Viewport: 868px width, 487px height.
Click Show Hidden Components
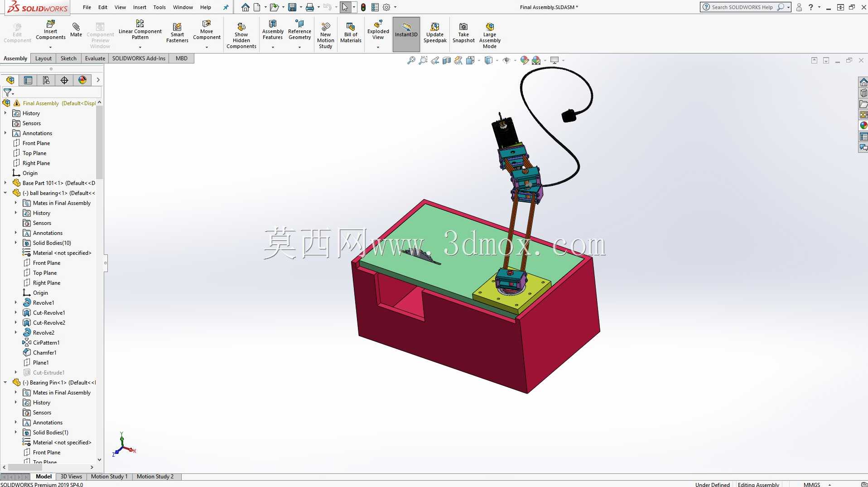[241, 35]
